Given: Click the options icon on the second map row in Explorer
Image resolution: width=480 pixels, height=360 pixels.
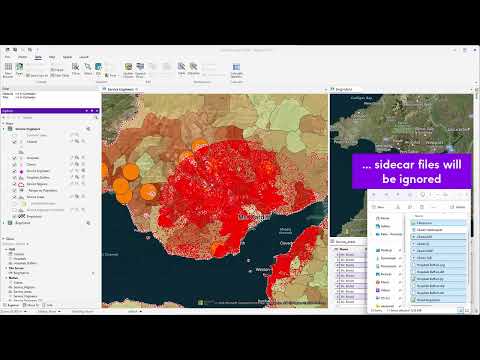Looking at the screenshot, I should [88, 223].
